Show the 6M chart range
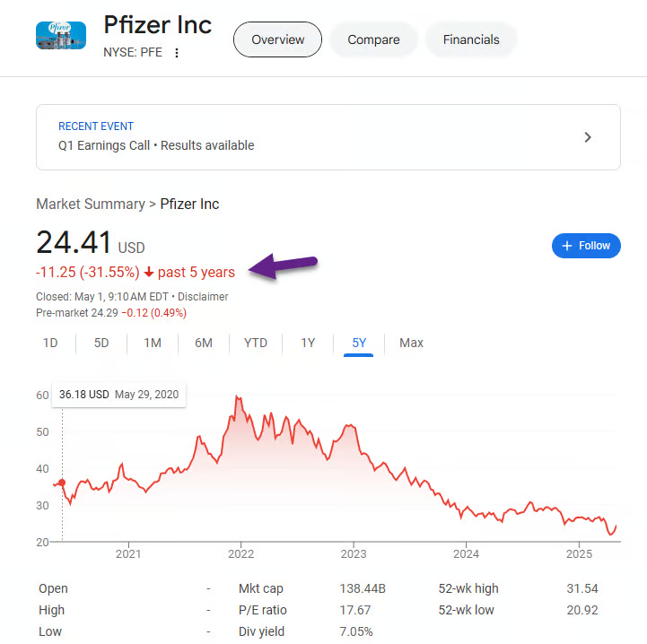 (204, 343)
